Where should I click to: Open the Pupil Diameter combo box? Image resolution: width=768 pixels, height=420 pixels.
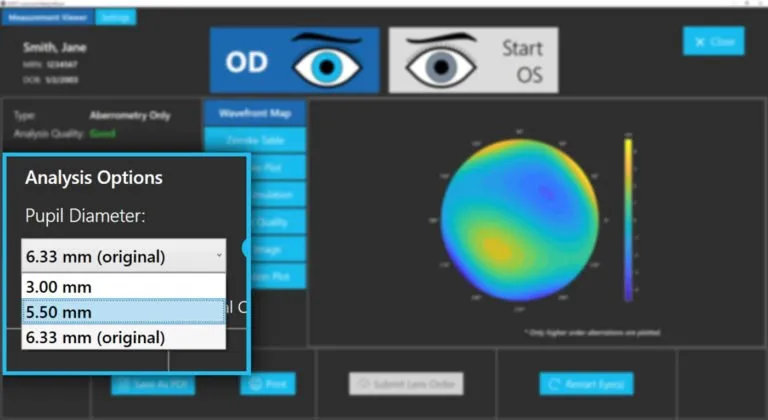click(123, 256)
